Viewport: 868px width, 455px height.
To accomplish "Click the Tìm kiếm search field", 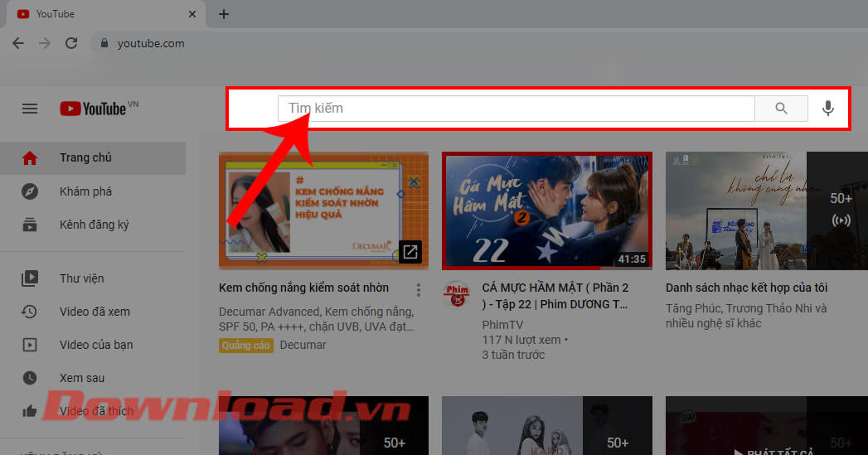I will (x=516, y=109).
